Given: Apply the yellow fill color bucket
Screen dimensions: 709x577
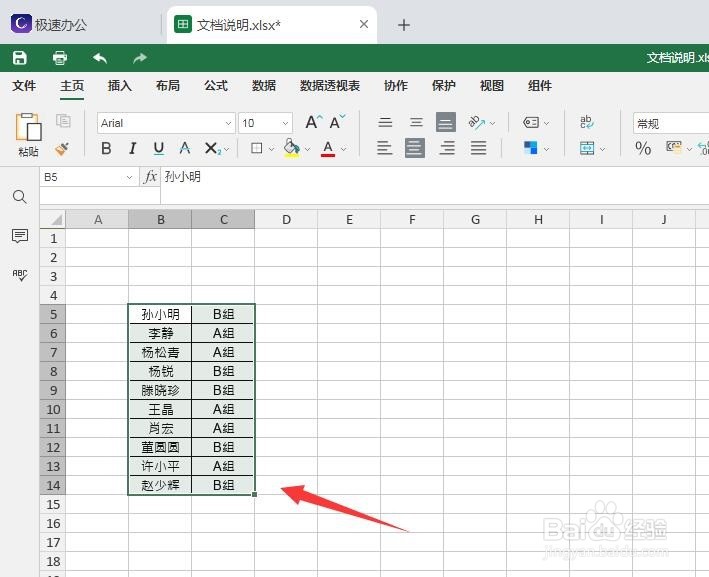Looking at the screenshot, I should click(291, 148).
